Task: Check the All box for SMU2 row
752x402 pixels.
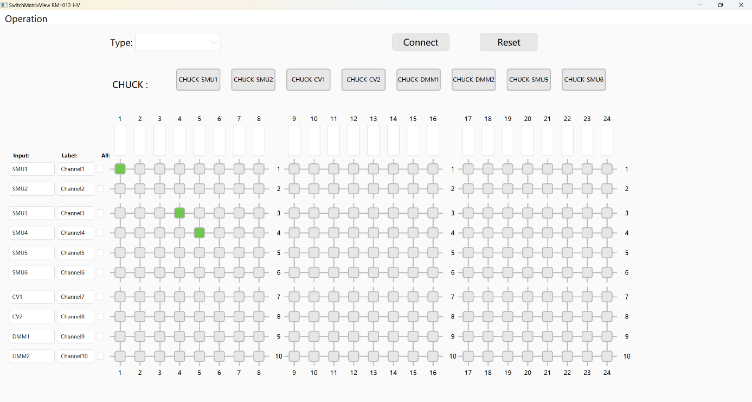Action: (101, 189)
